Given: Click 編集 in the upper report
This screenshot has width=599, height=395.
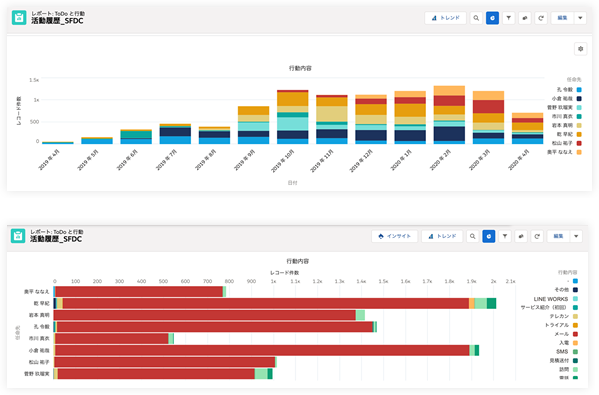Looking at the screenshot, I should pos(562,18).
